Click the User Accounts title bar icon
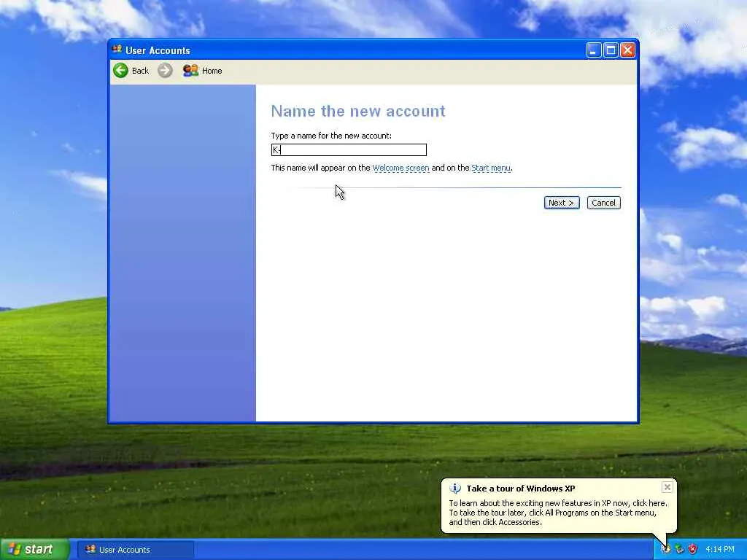The height and width of the screenshot is (560, 747). [117, 50]
